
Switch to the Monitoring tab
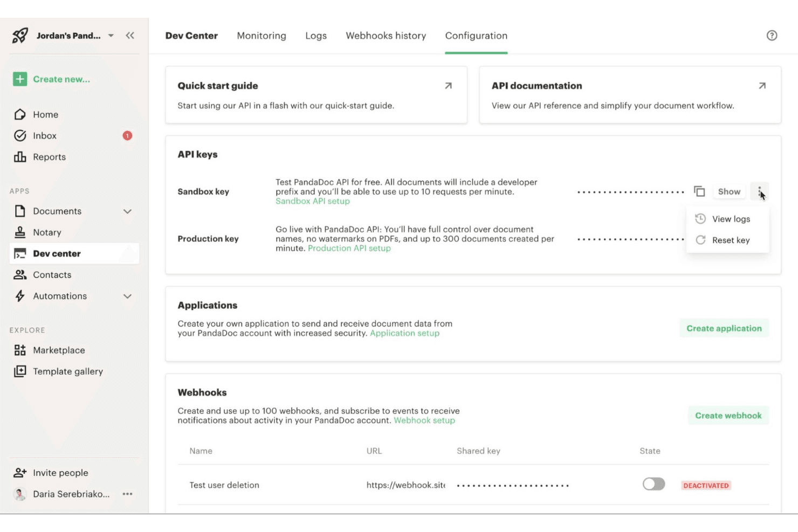[262, 36]
